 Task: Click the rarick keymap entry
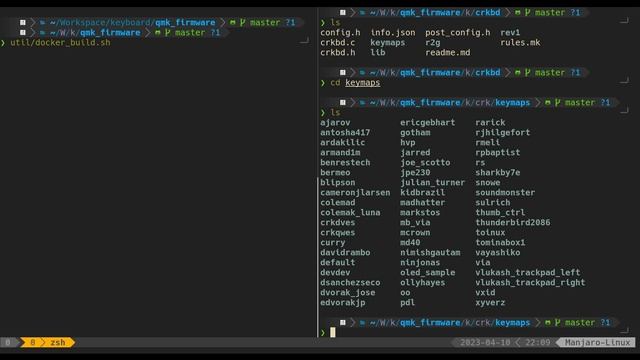[x=490, y=122]
